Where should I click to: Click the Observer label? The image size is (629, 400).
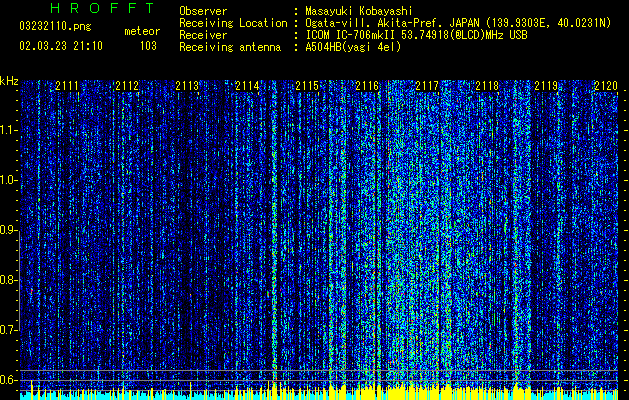pos(203,11)
